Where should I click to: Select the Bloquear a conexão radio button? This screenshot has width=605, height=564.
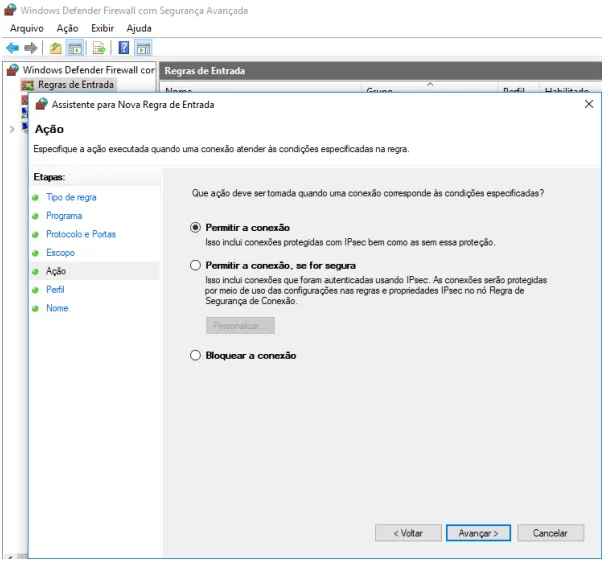coord(195,355)
